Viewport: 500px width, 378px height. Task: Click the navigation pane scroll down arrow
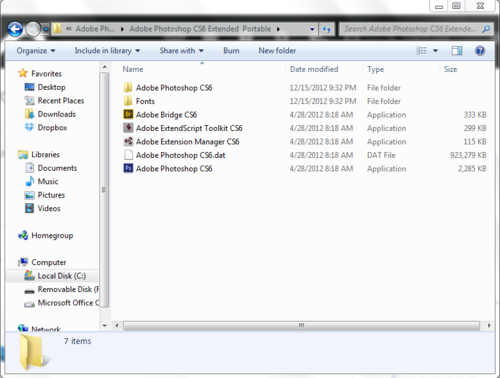(105, 325)
